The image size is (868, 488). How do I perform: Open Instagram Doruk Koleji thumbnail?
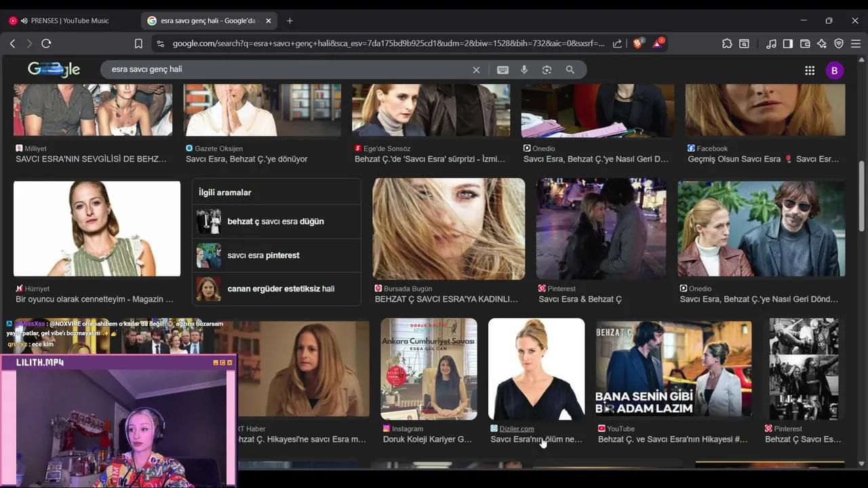[x=429, y=369]
